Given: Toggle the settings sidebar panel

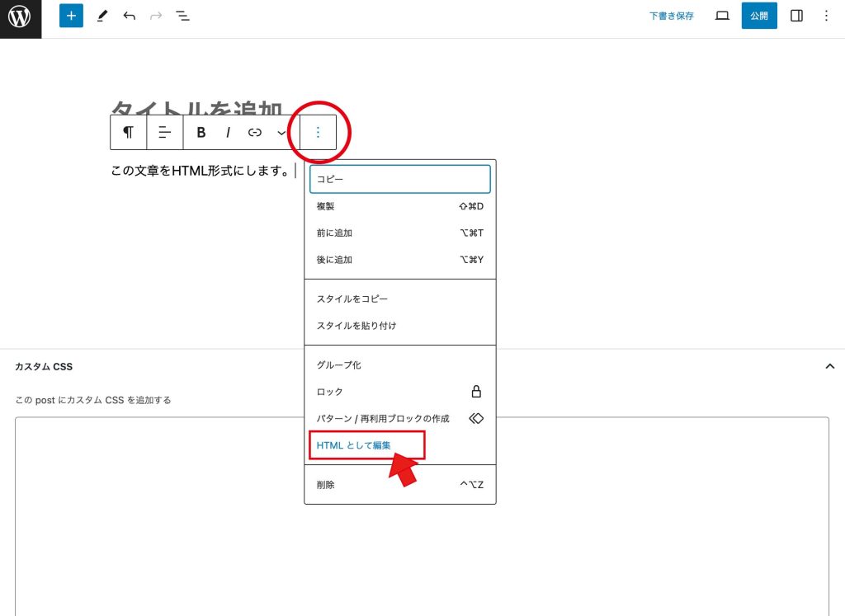Looking at the screenshot, I should pyautogui.click(x=796, y=16).
